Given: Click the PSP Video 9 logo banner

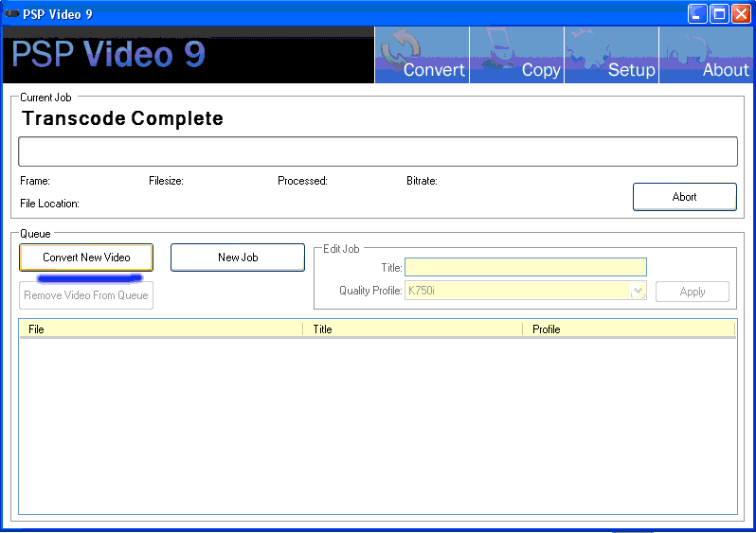Looking at the screenshot, I should (189, 55).
